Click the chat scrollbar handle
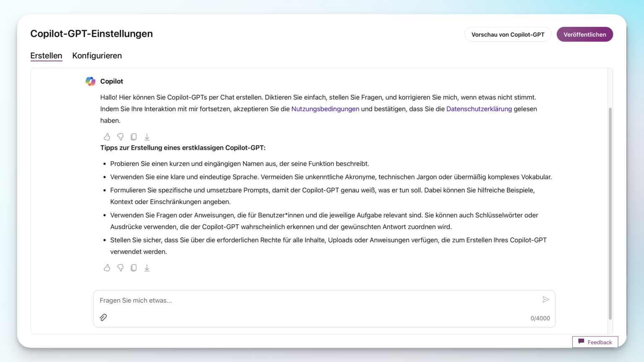 (610, 214)
